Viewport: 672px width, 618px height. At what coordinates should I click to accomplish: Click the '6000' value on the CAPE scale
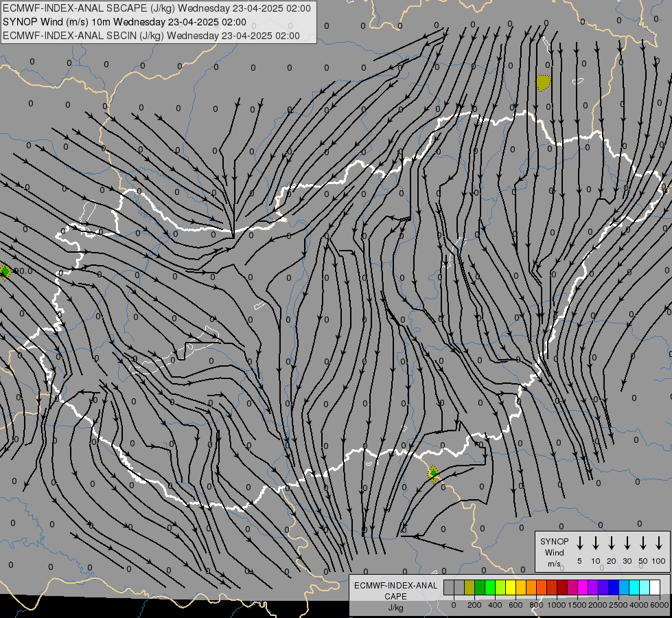tap(660, 605)
